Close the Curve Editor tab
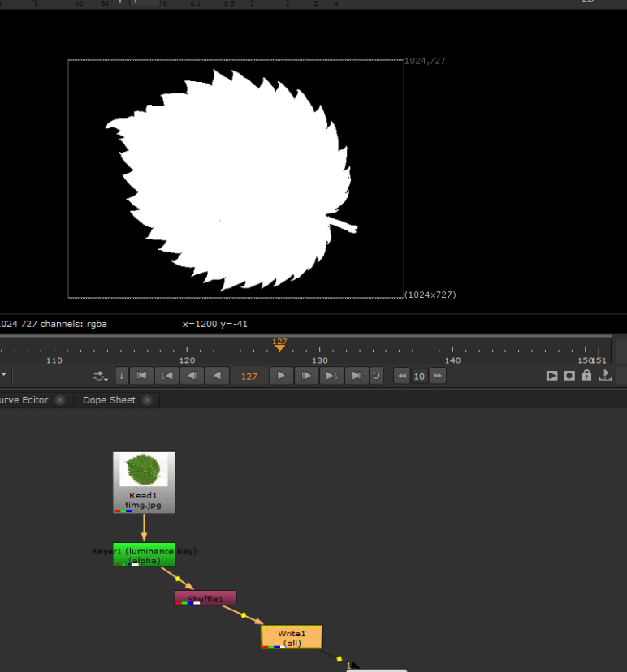 pyautogui.click(x=60, y=400)
